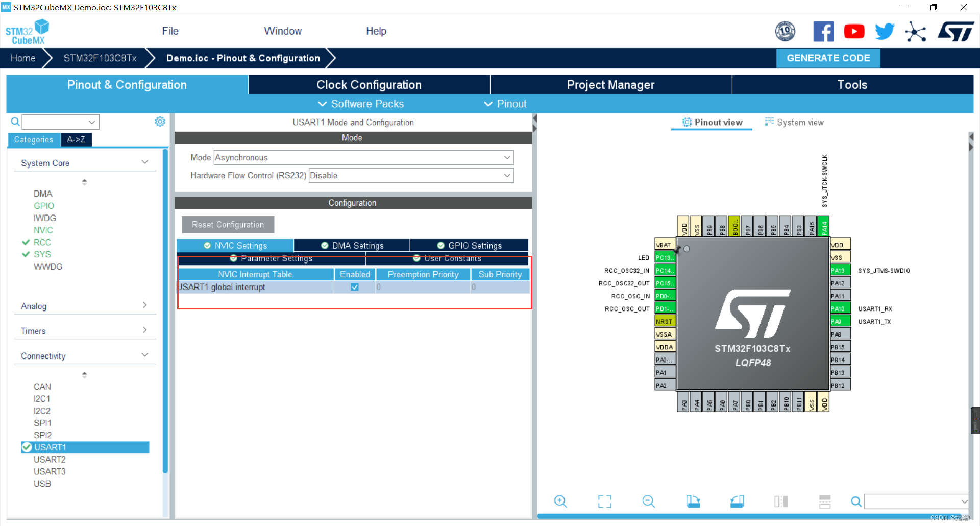The height and width of the screenshot is (526, 980).
Task: Click Reset Configuration button
Action: point(228,225)
